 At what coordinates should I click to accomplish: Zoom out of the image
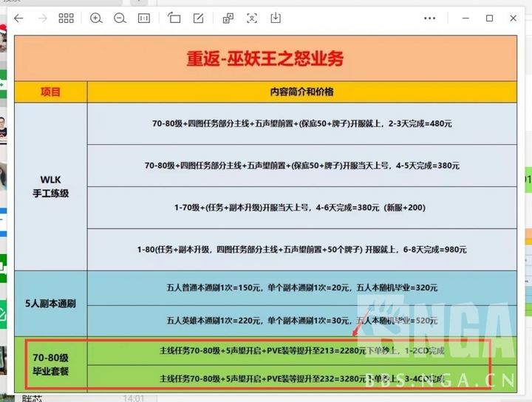click(120, 18)
